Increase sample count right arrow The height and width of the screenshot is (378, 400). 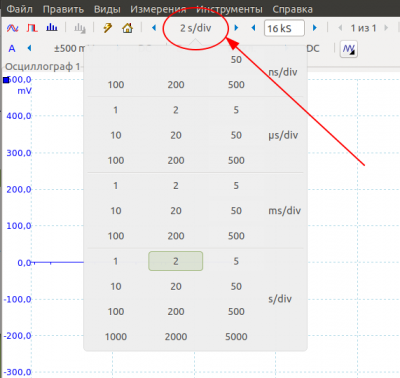pos(315,28)
